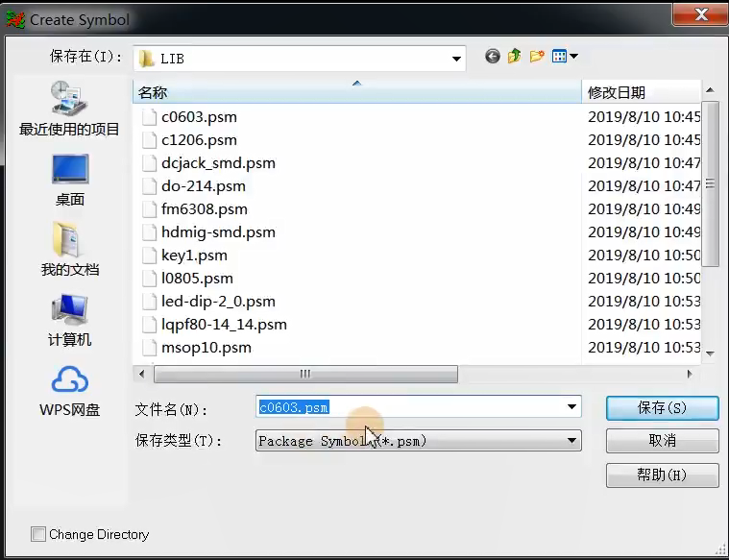Sort files by the name column header
This screenshot has height=560, width=729.
click(355, 92)
